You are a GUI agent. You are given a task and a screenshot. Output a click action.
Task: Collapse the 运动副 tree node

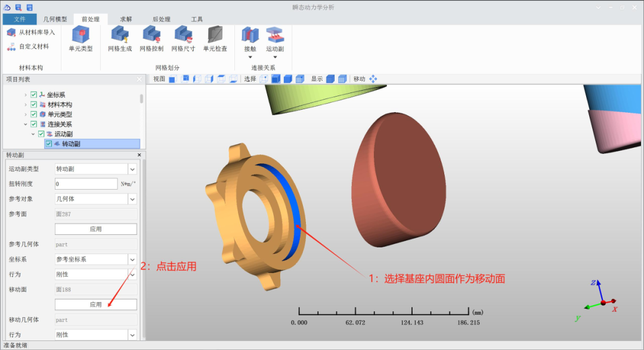(33, 134)
